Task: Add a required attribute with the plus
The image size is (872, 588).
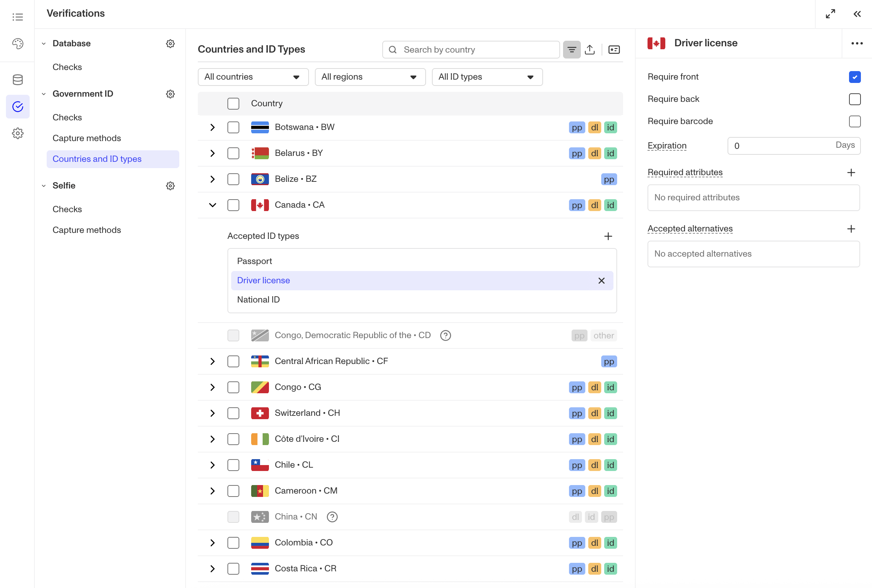Action: [x=851, y=173]
